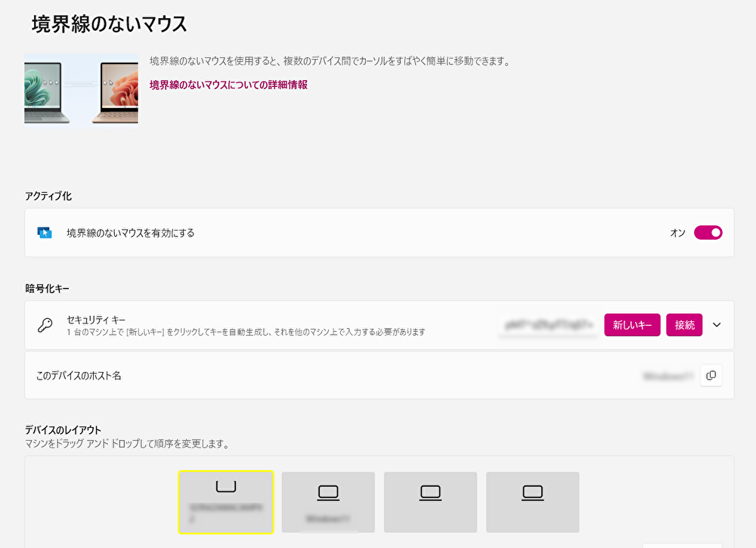This screenshot has height=548, width=756.
Task: Click the オン label next to the switch
Action: click(677, 233)
